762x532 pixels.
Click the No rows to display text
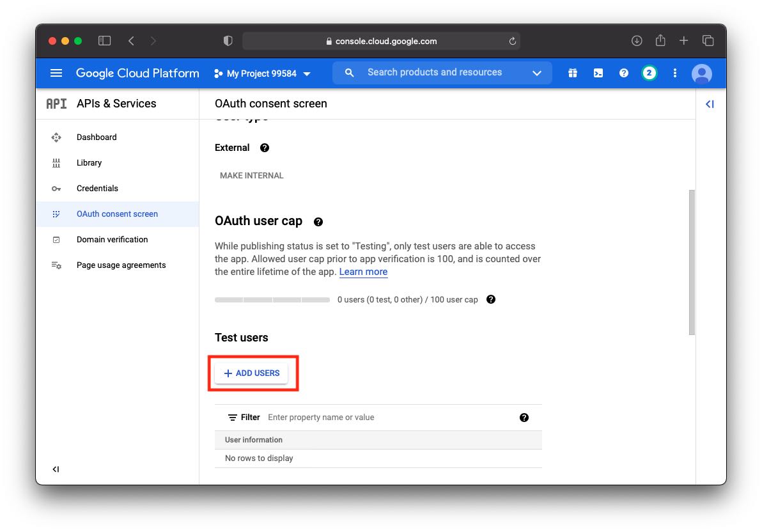(259, 458)
